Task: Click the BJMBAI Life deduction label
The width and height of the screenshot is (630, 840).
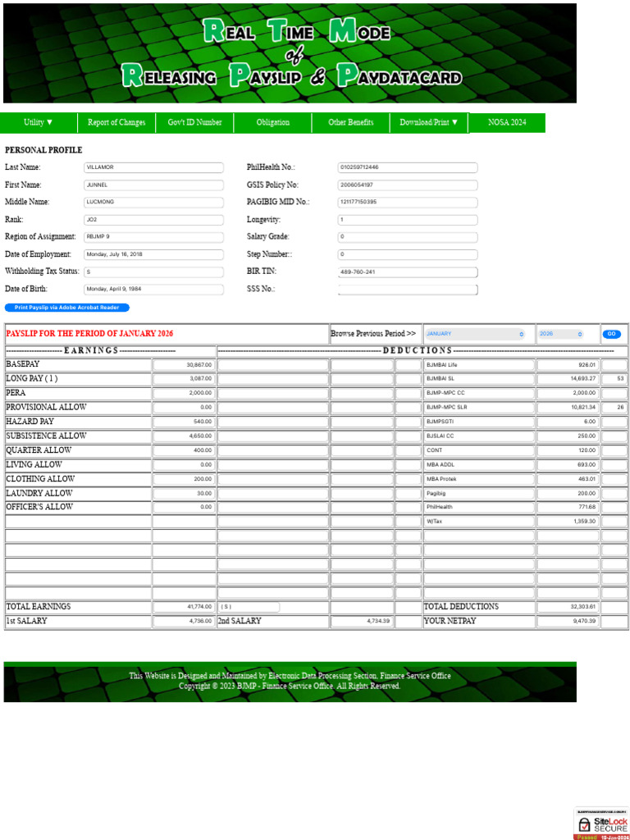Action: 479,365
